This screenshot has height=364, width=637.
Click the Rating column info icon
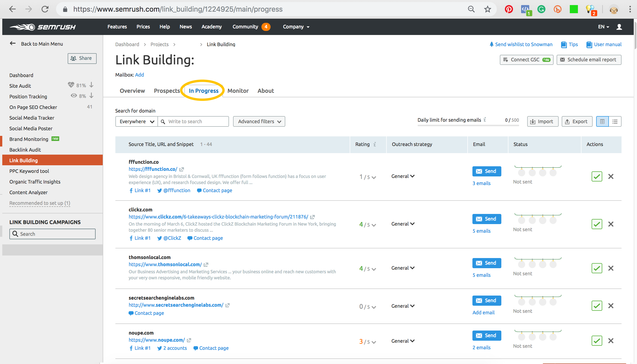pyautogui.click(x=375, y=144)
